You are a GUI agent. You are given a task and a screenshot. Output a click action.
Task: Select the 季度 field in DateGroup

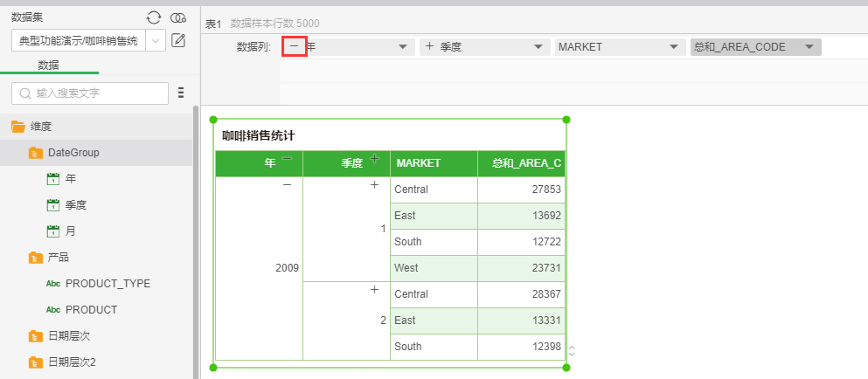point(76,205)
